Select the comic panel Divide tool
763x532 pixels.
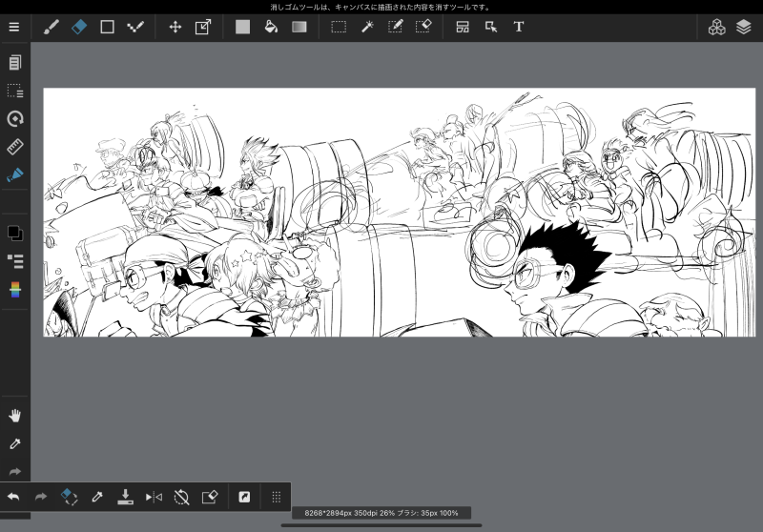(x=463, y=27)
